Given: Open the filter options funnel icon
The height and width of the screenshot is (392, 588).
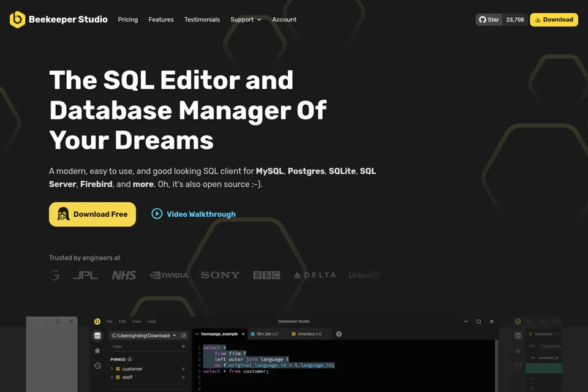Looking at the screenshot, I should [x=183, y=347].
